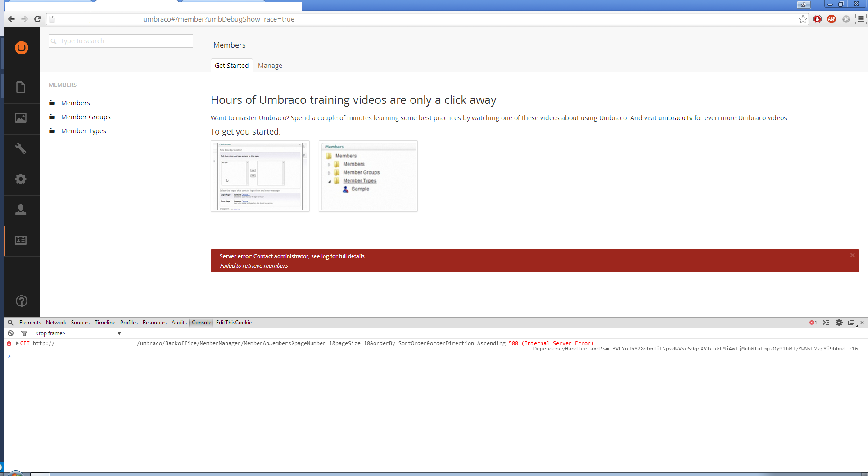Open the DevTools Resources tab

(x=154, y=323)
